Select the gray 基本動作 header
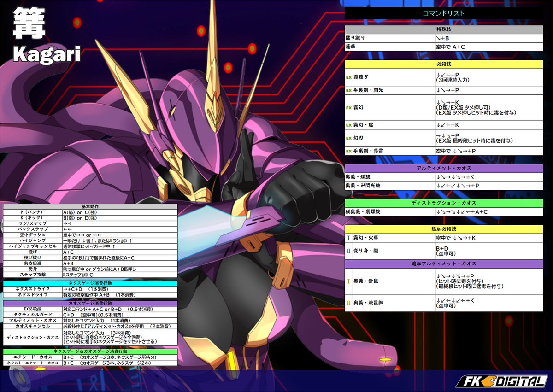This screenshot has width=553, height=392. (x=90, y=207)
